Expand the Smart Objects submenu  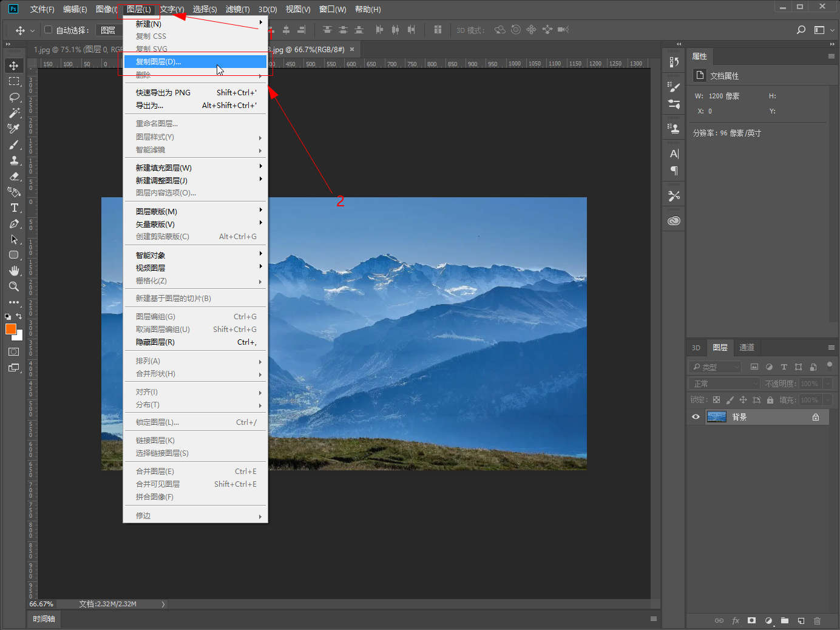point(195,255)
